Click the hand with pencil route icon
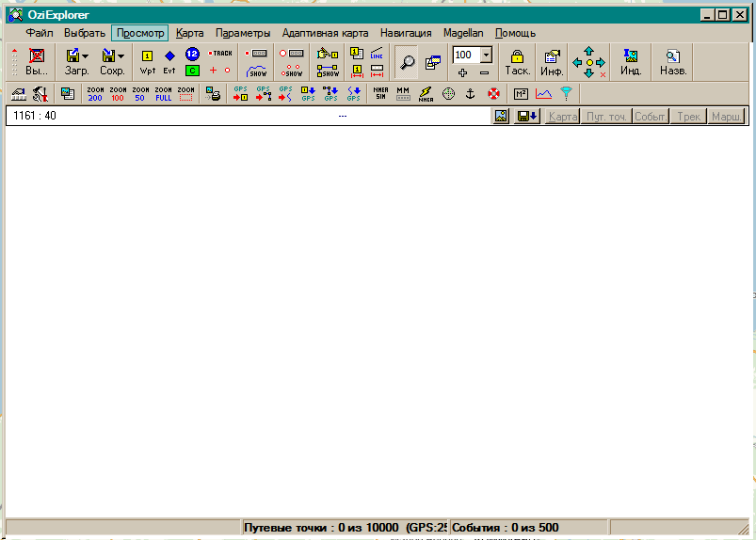Viewport: 756px width, 540px height. click(x=328, y=54)
